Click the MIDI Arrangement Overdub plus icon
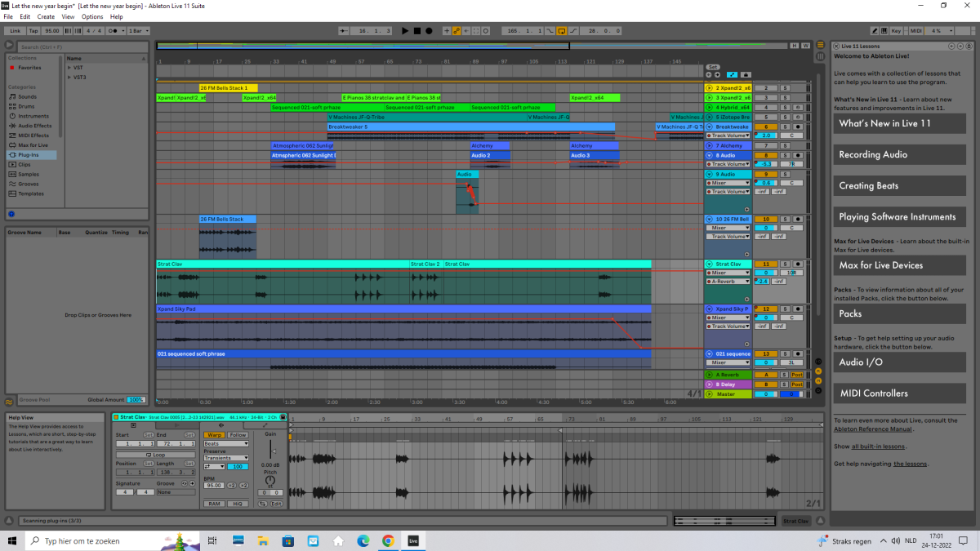The width and height of the screenshot is (980, 551). click(x=446, y=30)
